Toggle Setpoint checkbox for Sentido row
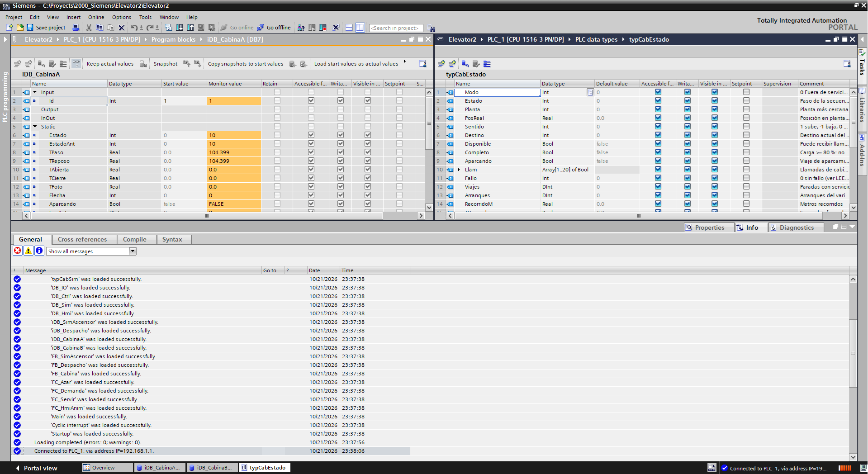The height and width of the screenshot is (474, 868). pos(746,126)
